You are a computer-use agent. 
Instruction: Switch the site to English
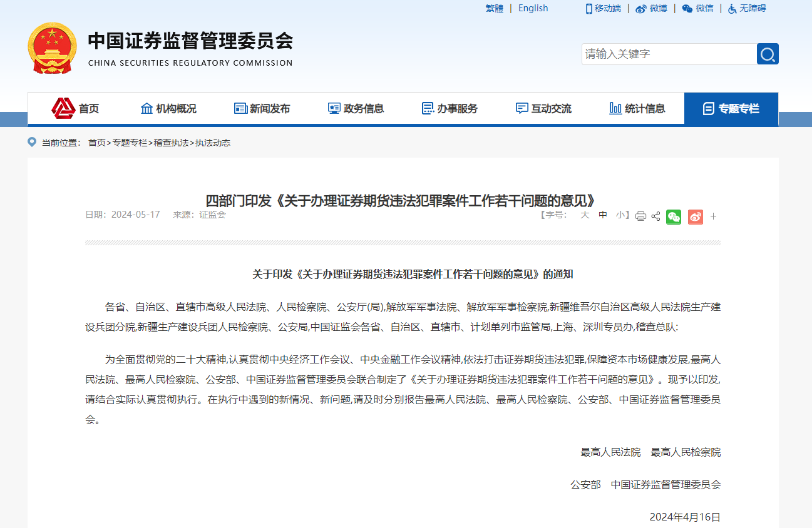coord(533,8)
